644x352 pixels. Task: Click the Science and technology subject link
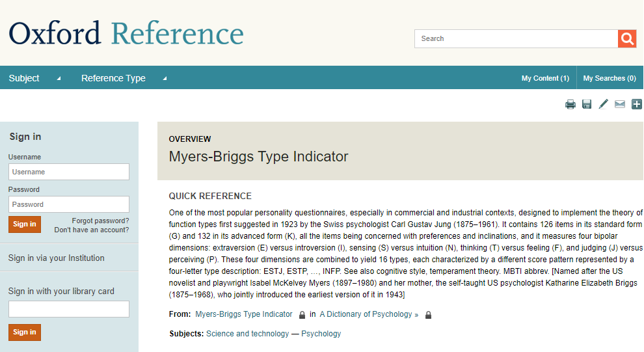point(248,334)
